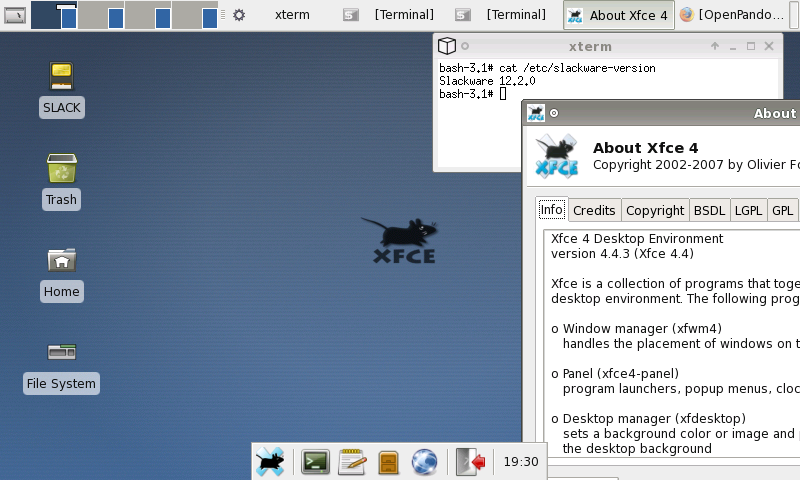Open the Trash desktop icon

click(61, 168)
